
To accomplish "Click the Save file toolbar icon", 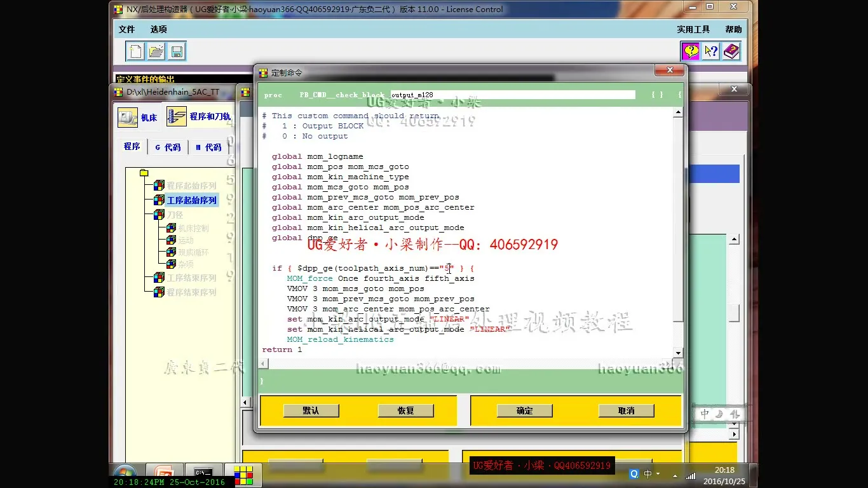I will pos(177,51).
